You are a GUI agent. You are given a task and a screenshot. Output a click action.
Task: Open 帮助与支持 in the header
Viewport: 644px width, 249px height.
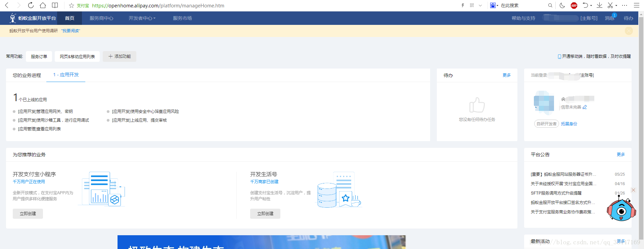click(523, 18)
